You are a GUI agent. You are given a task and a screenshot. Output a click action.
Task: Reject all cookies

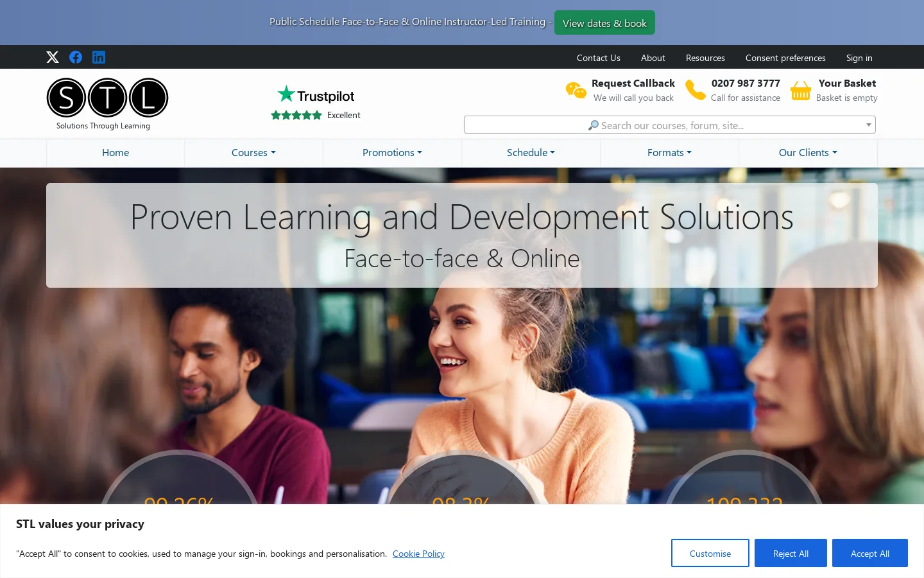pos(791,553)
